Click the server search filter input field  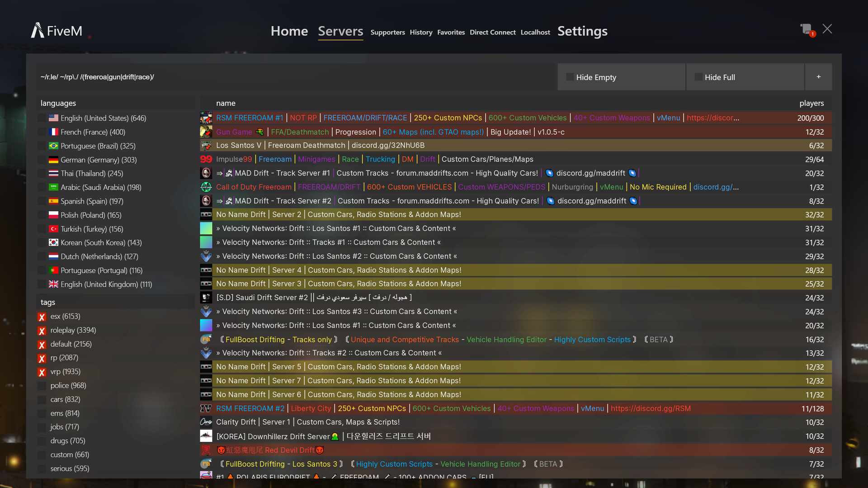coord(294,77)
